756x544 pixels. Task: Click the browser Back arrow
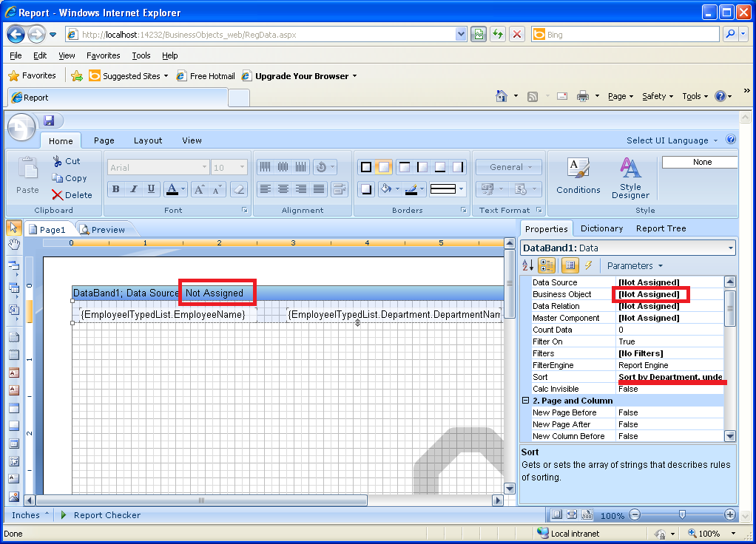tap(16, 34)
